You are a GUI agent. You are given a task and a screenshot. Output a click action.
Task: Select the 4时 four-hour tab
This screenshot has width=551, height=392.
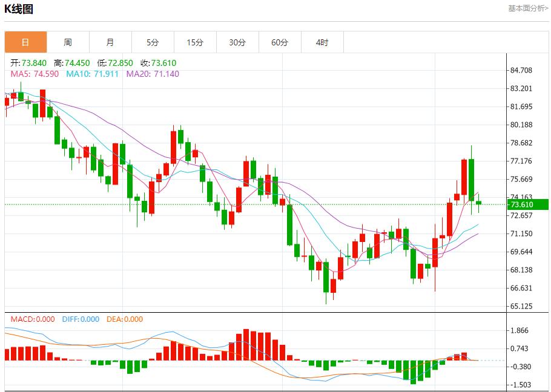tap(322, 42)
